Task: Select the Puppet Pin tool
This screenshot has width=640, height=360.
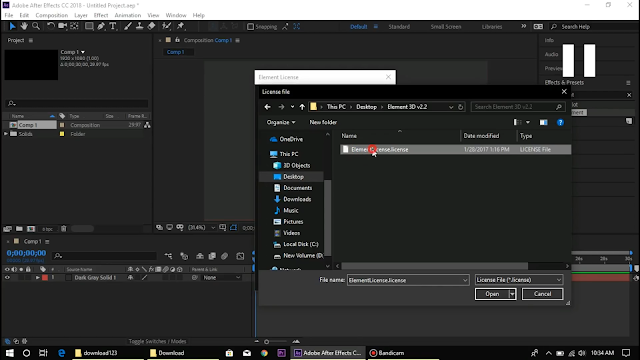Action: tap(180, 26)
